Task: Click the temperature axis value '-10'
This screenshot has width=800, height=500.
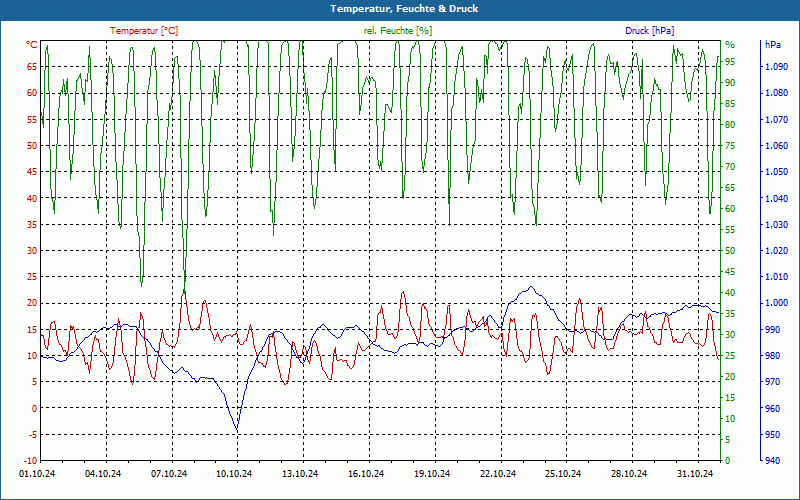Action: coord(31,461)
